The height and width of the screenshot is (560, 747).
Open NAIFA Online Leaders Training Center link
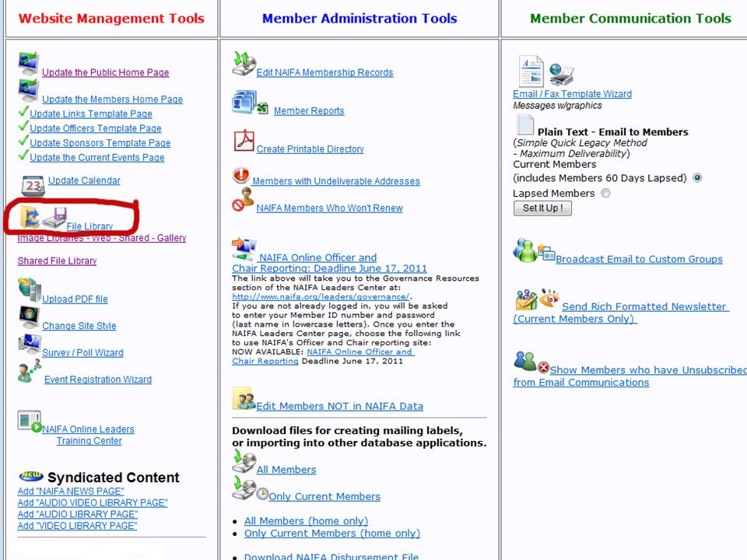pyautogui.click(x=89, y=435)
